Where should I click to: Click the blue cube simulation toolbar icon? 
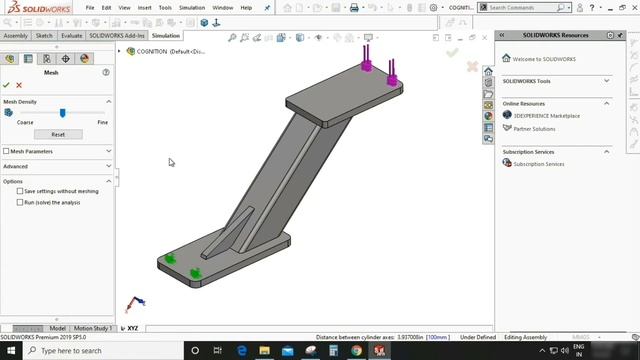(204, 23)
